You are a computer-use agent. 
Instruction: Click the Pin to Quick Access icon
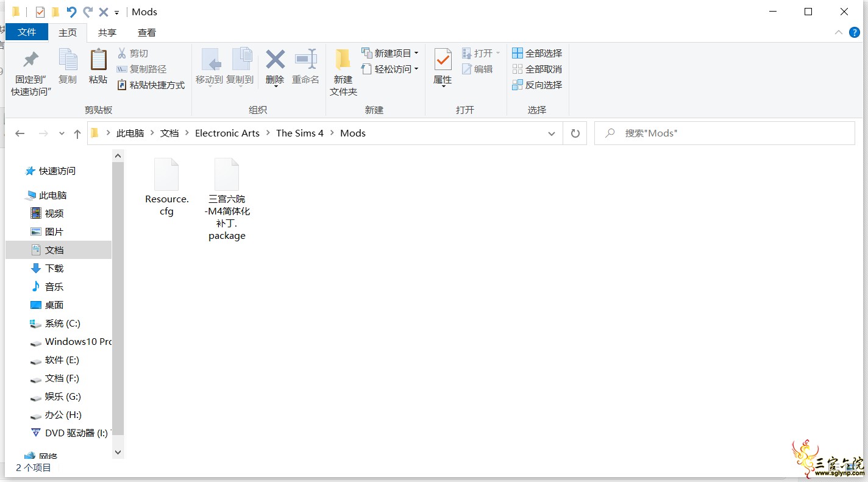coord(30,60)
